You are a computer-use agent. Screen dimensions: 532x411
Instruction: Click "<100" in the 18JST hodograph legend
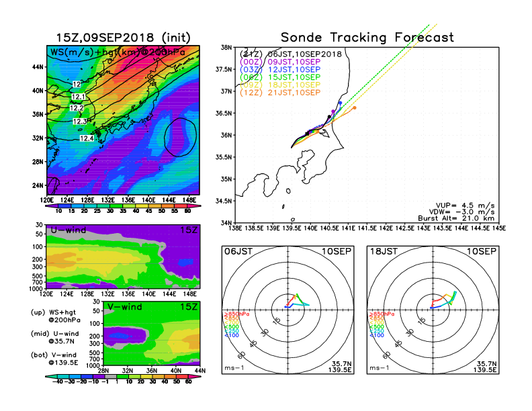tap(376, 335)
